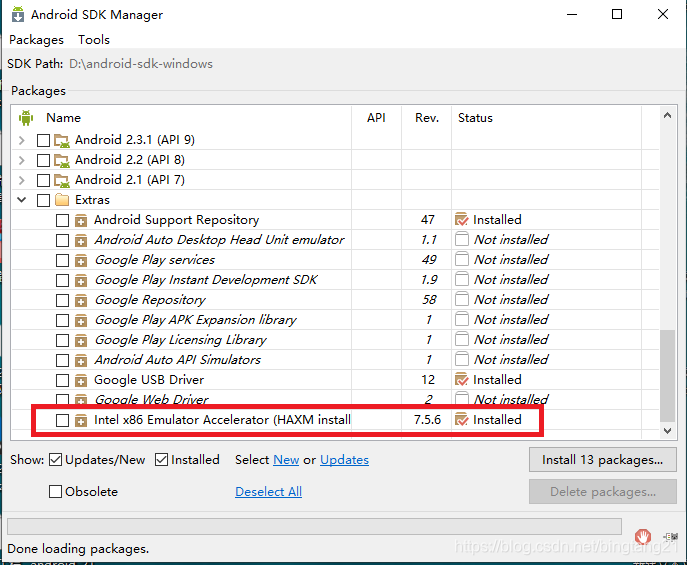
Task: Click the Updates selection link
Action: [x=344, y=460]
